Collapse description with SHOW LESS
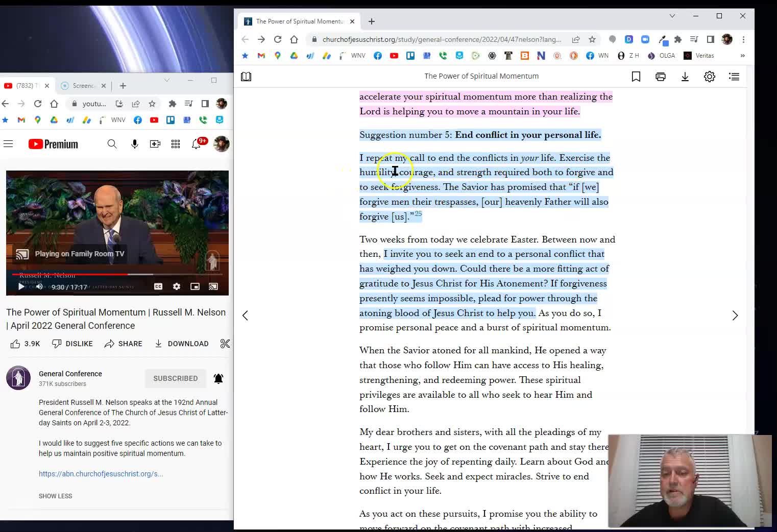This screenshot has height=532, width=777. (56, 496)
